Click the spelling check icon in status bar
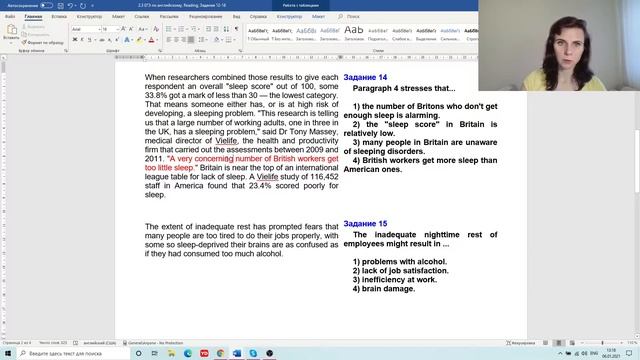 point(76,343)
